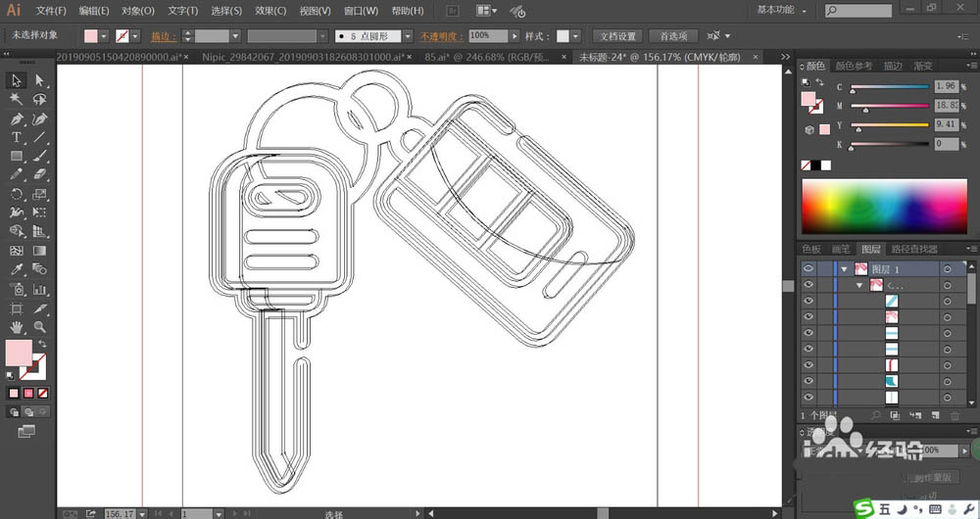Select the Eraser tool

point(39,175)
